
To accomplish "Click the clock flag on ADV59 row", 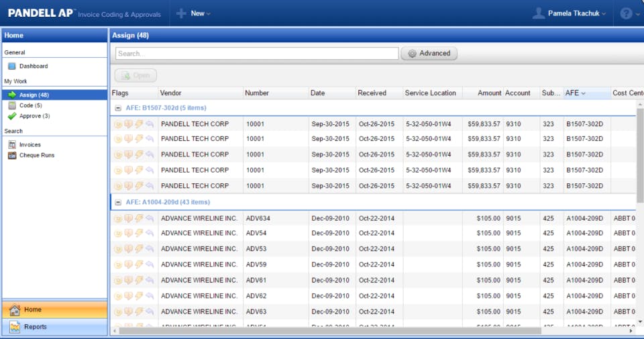I will (x=118, y=264).
